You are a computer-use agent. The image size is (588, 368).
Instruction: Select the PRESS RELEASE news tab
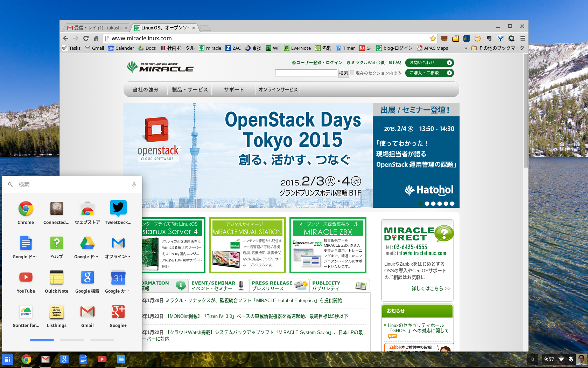click(x=279, y=286)
